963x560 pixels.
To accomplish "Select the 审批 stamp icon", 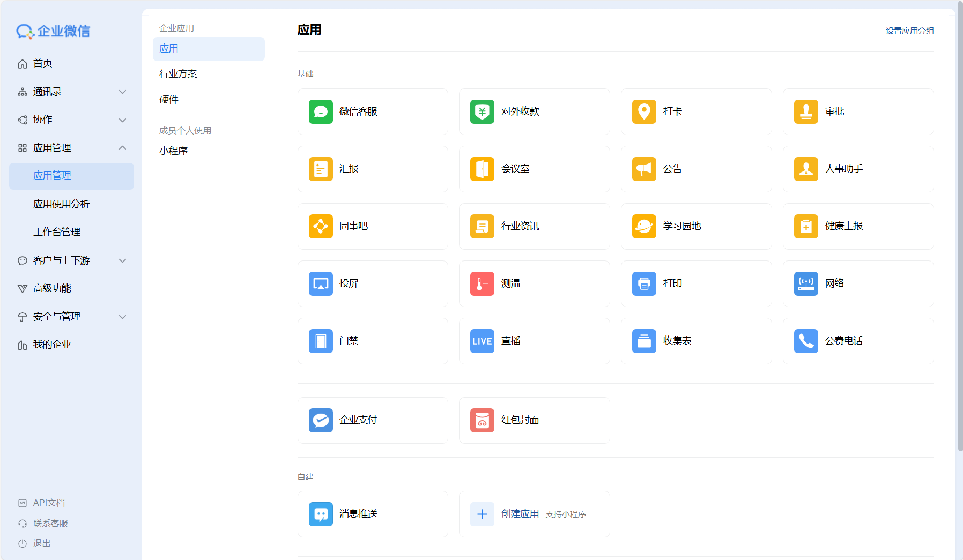I will click(806, 111).
